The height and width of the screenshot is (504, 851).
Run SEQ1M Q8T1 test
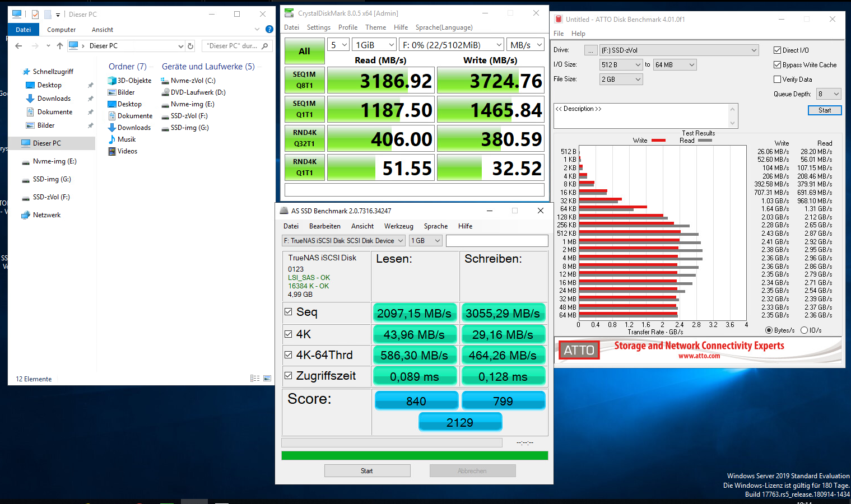tap(304, 80)
